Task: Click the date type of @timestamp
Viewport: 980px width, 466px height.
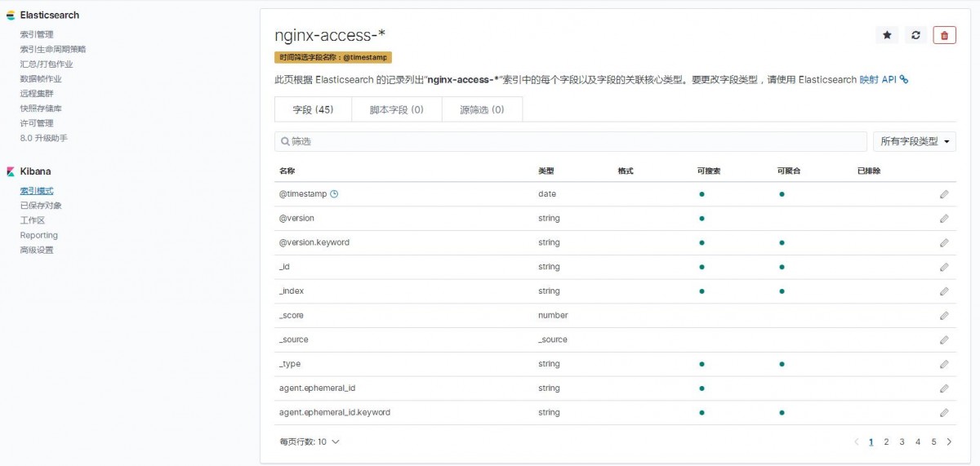Action: [547, 194]
